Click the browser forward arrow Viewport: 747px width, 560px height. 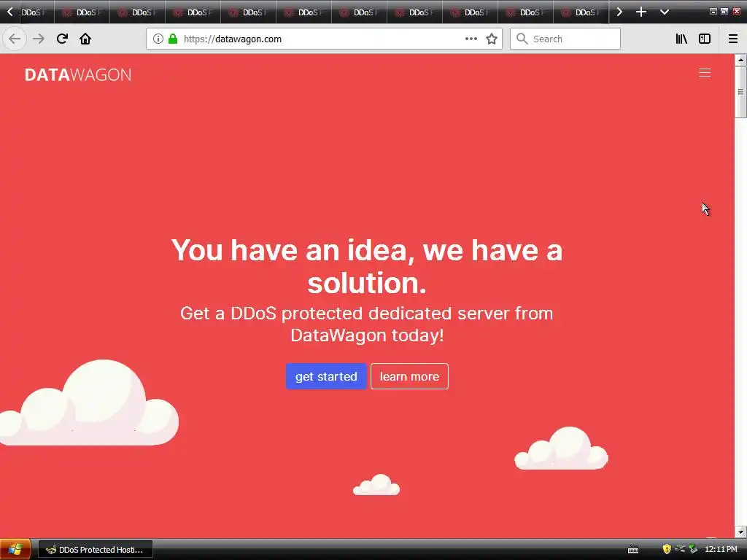tap(39, 39)
